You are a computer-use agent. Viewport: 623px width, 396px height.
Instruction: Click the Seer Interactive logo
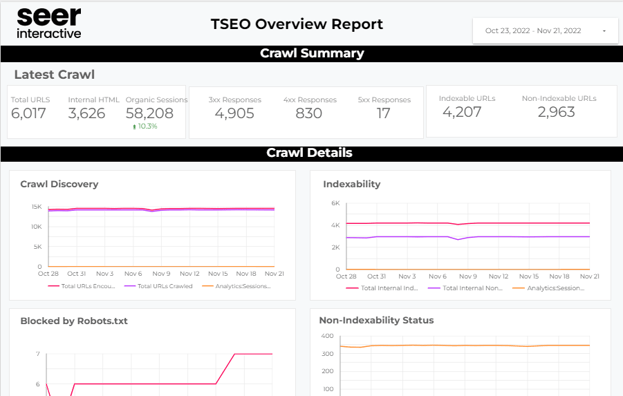(x=49, y=23)
